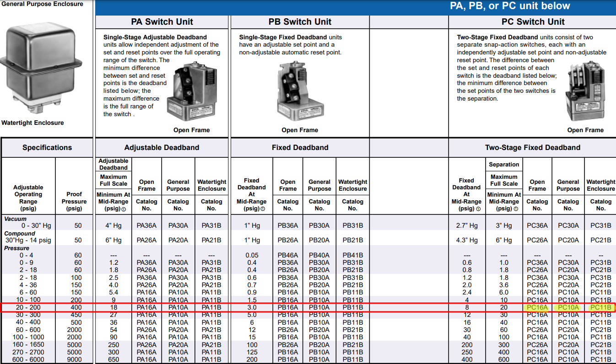Click the PB40A catalog number
This screenshot has height=364, width=616.
click(x=319, y=255)
